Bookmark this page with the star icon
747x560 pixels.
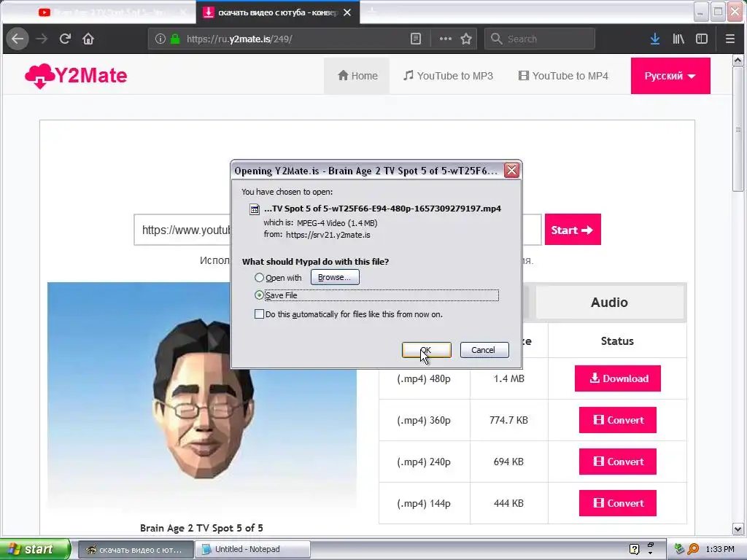tap(466, 39)
